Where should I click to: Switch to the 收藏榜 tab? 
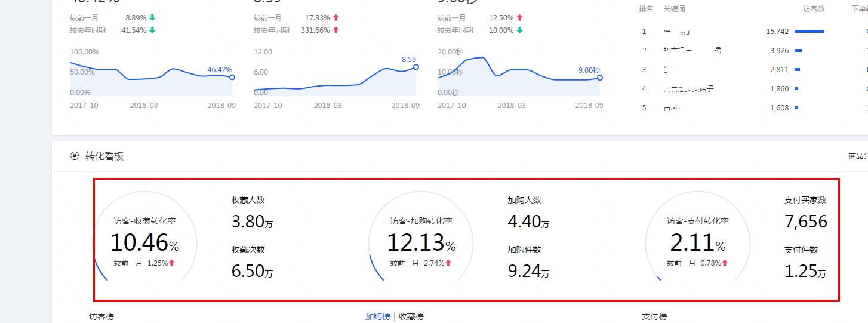tap(411, 316)
